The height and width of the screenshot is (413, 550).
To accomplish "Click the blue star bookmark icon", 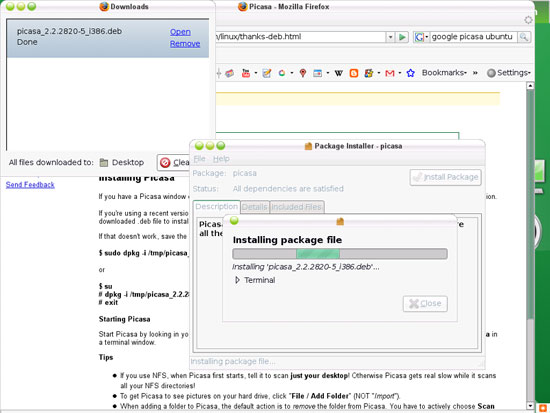I will (x=410, y=73).
